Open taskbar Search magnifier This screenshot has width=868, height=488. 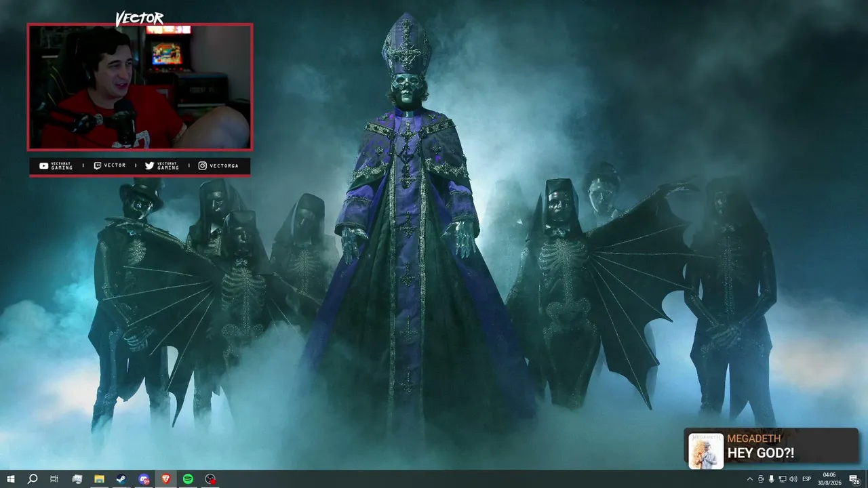pos(32,479)
